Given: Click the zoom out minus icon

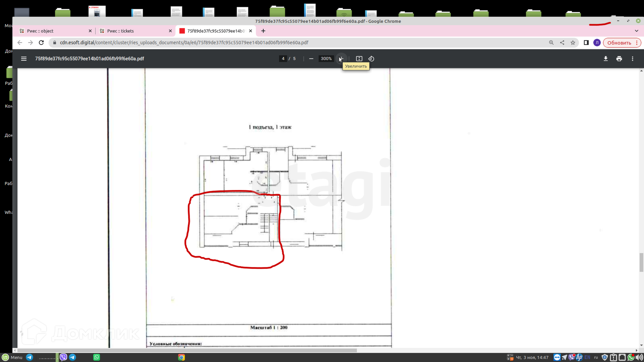Looking at the screenshot, I should tap(311, 59).
